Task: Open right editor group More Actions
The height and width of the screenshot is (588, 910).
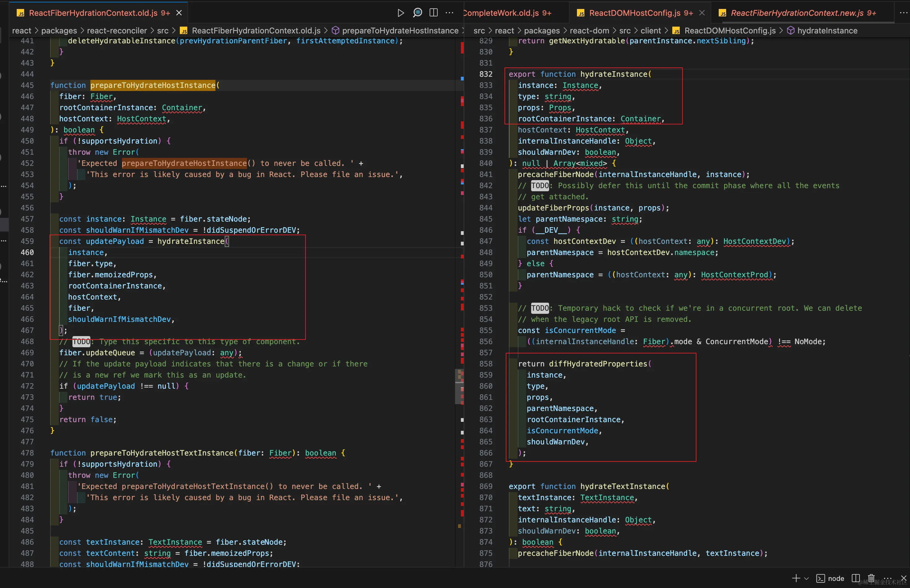Action: click(x=903, y=13)
